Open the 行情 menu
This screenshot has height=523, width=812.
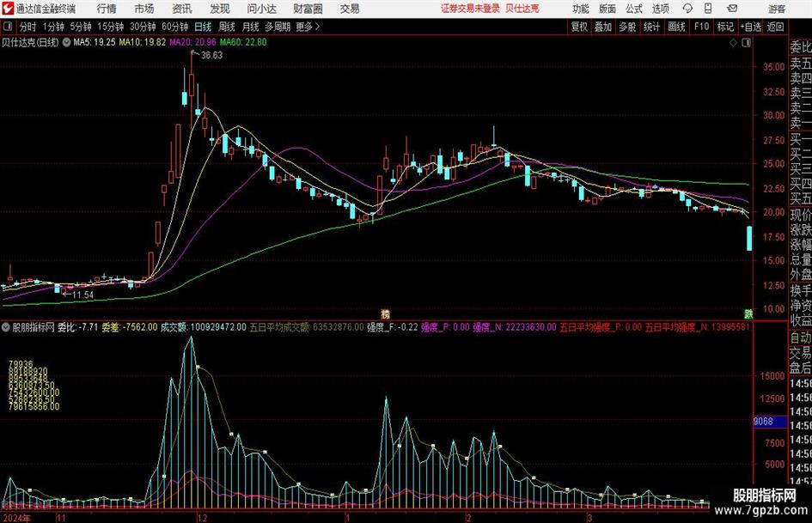(x=107, y=9)
